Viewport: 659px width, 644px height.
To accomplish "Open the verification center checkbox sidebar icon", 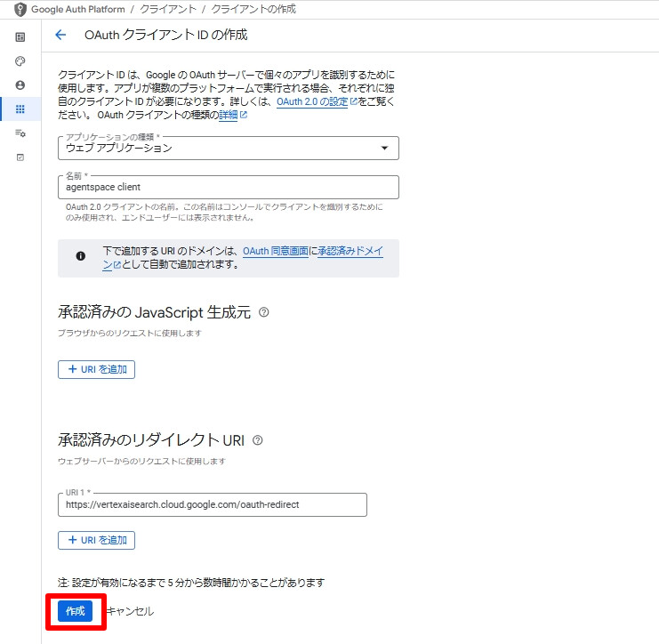I will [20, 157].
